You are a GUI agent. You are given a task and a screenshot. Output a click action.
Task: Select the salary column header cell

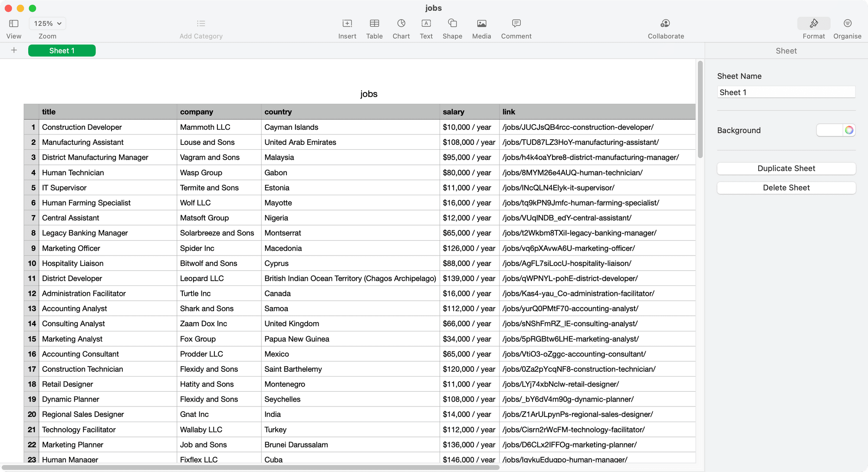[469, 112]
